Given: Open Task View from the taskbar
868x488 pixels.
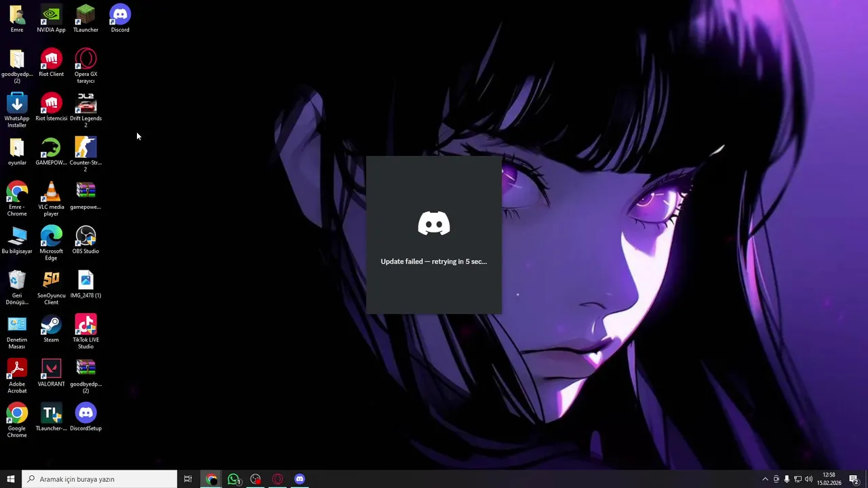Looking at the screenshot, I should [188, 479].
